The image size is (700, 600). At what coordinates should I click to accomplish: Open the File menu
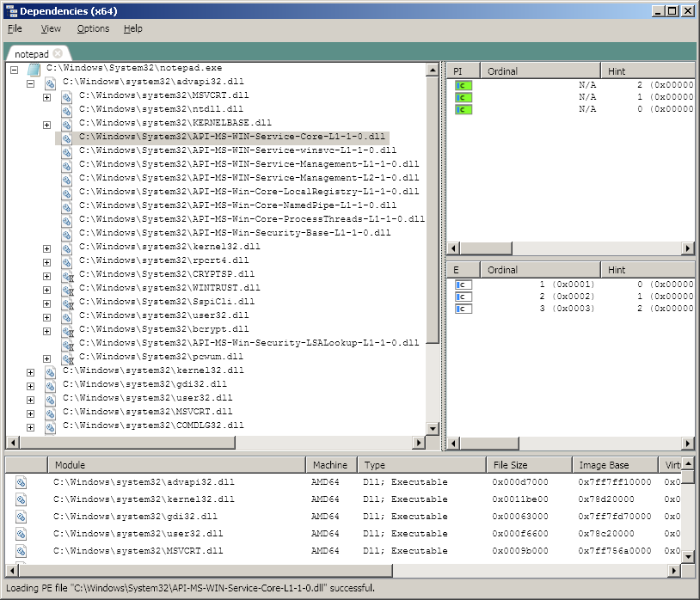click(x=15, y=28)
